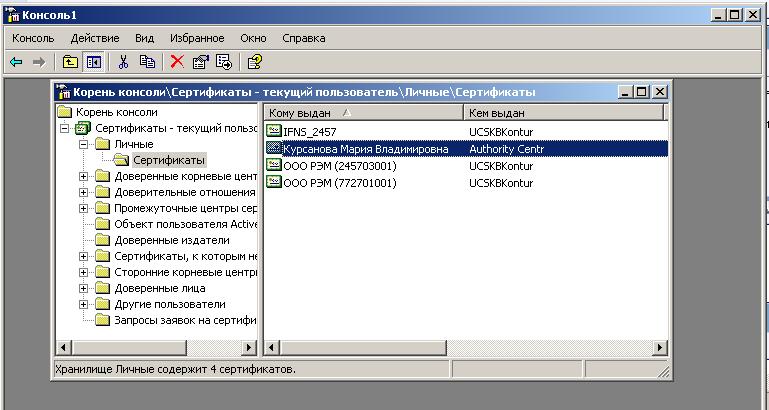Expand the Другие пользователи tree node
This screenshot has width=769, height=410.
pyautogui.click(x=84, y=304)
